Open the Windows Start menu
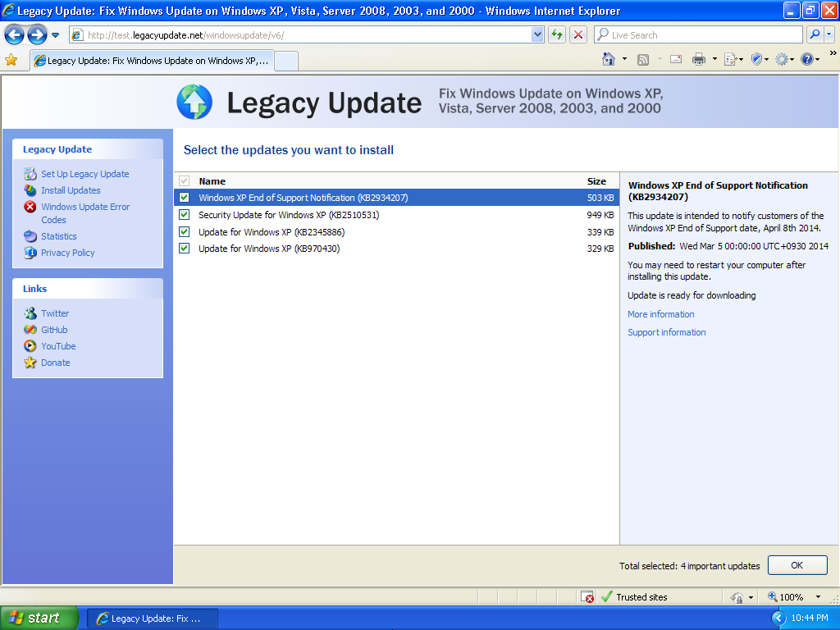Viewport: 840px width, 630px height. (39, 618)
